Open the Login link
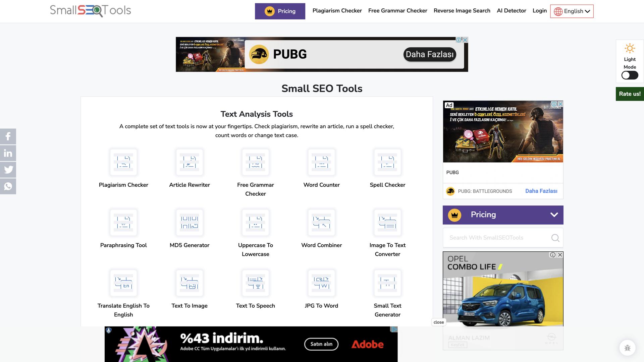 point(539,10)
